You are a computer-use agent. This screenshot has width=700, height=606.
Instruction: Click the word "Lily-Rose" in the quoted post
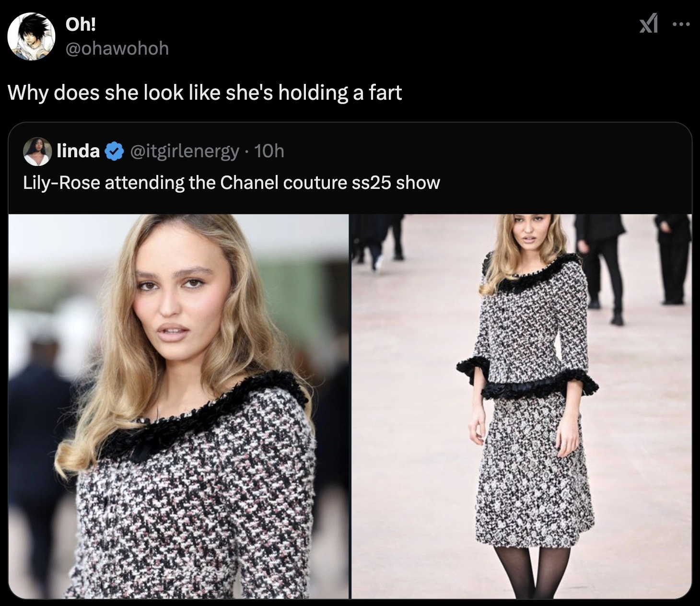point(61,183)
